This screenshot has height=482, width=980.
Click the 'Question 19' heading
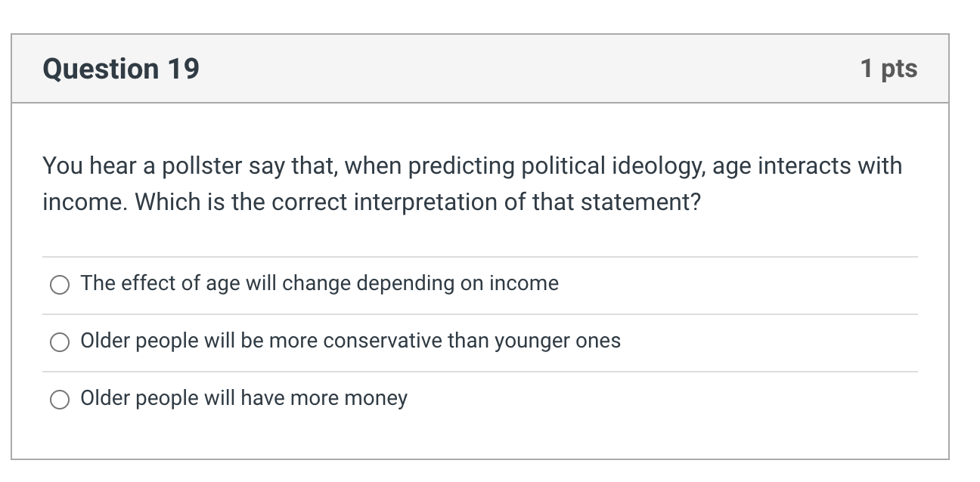(x=121, y=69)
